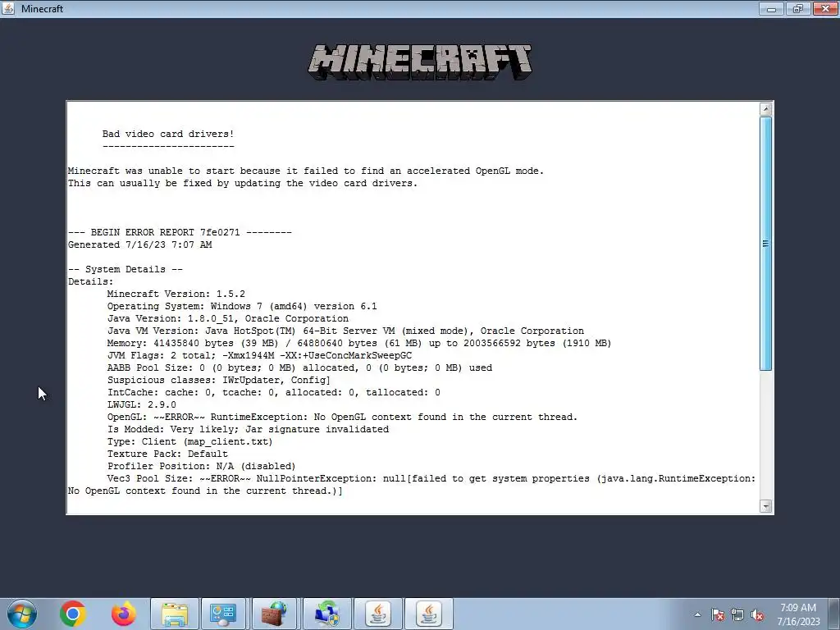Open the Windows Update shield taskbar icon

click(327, 614)
